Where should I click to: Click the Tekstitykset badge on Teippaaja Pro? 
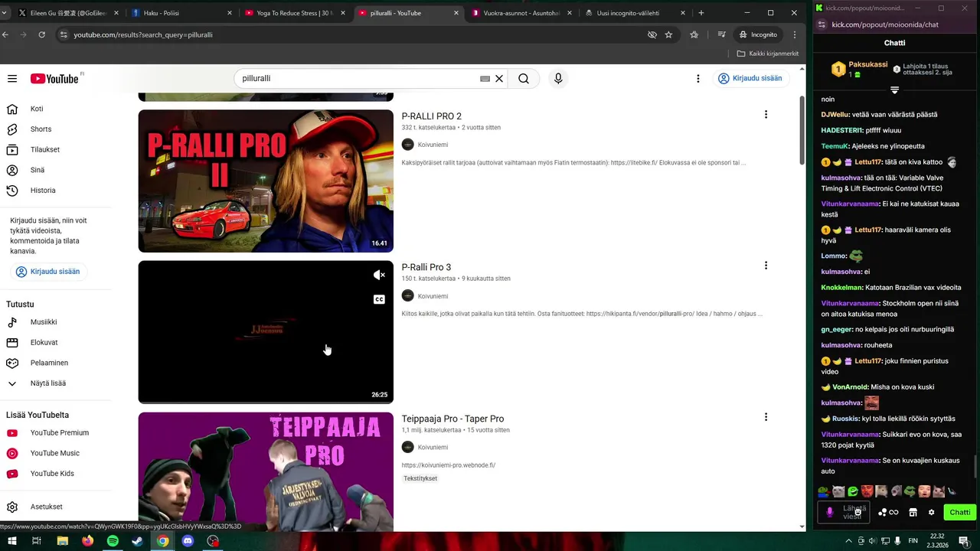420,478
